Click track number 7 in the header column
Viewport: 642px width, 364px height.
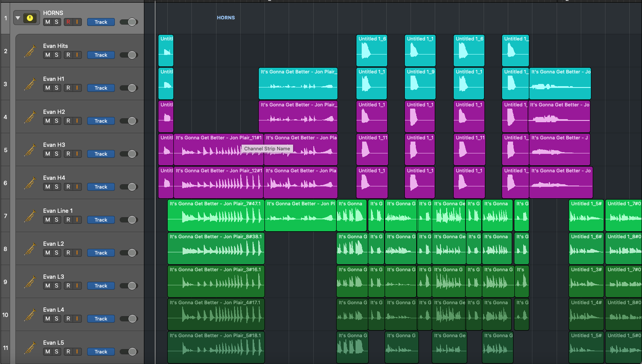(x=5, y=215)
